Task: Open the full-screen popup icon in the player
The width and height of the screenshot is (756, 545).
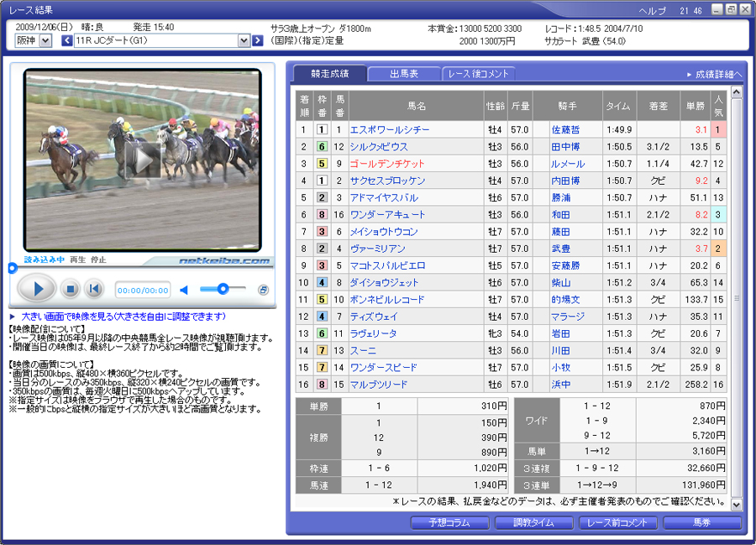Action: coord(263,290)
